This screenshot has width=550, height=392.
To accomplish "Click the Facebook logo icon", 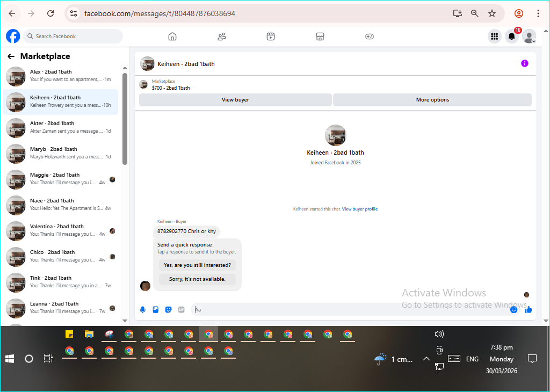I will [13, 36].
